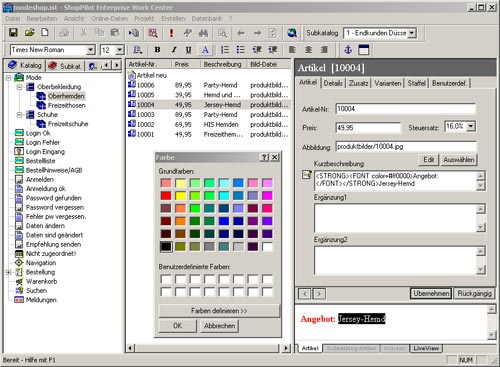
Task: Switch to the Varianten tab
Action: click(388, 83)
